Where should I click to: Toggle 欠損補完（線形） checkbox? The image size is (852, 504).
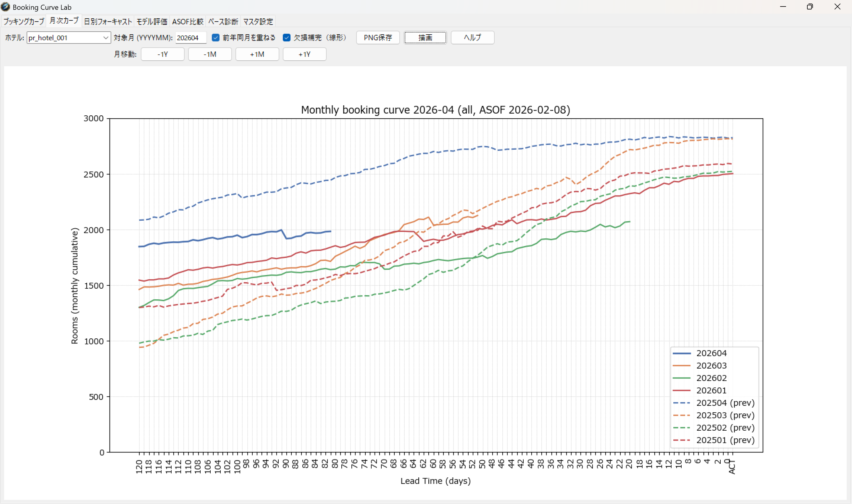[287, 38]
